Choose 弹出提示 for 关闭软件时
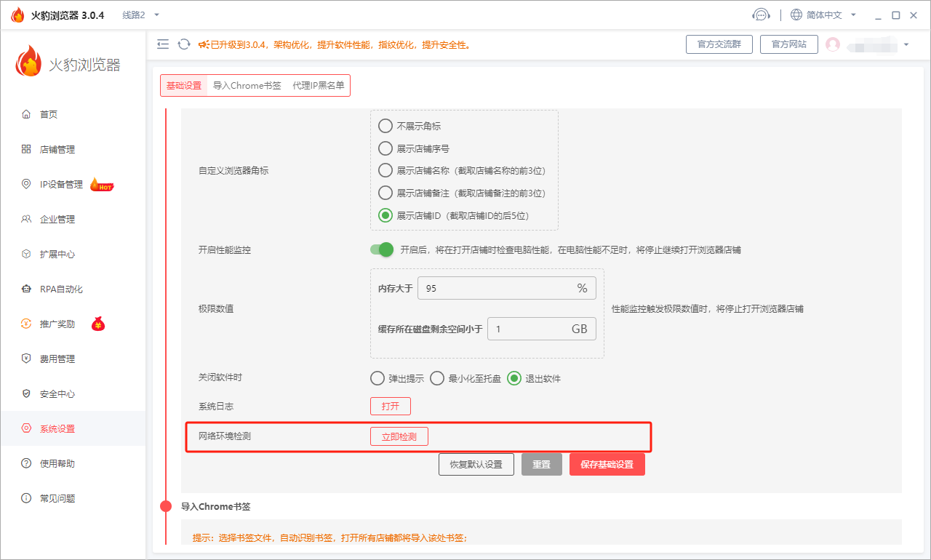The height and width of the screenshot is (560, 931). coord(377,378)
